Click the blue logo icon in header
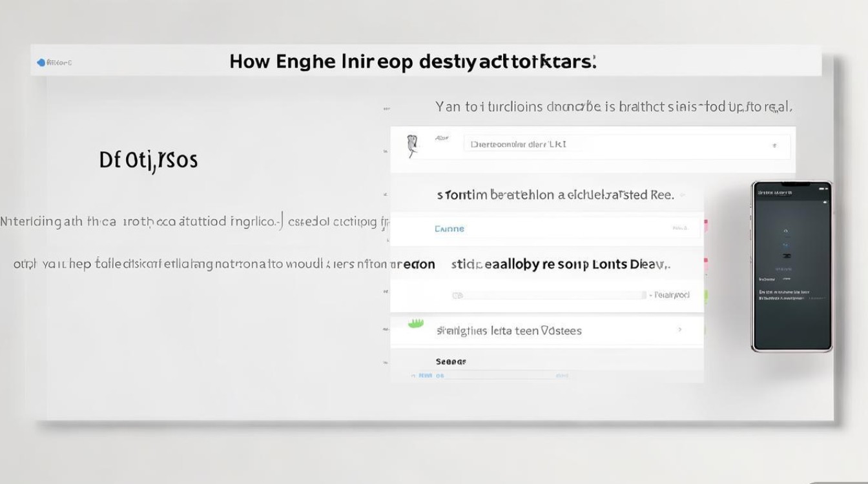This screenshot has height=484, width=868. (x=41, y=63)
